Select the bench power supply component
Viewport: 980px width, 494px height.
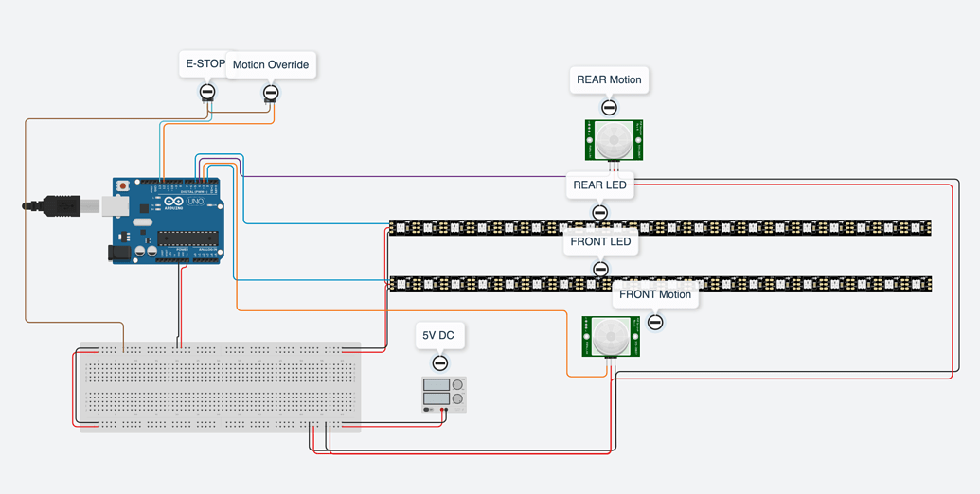tap(444, 394)
